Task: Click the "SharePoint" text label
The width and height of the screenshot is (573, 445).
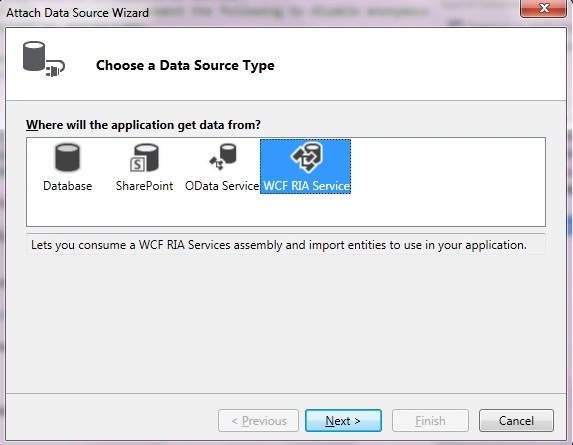Action: tap(144, 186)
